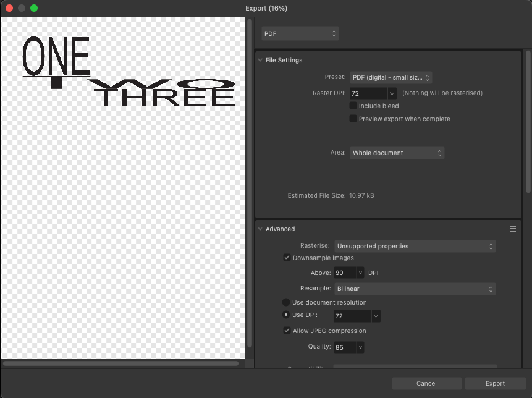Open the Above DPI dropdown arrow
The height and width of the screenshot is (398, 532).
360,273
